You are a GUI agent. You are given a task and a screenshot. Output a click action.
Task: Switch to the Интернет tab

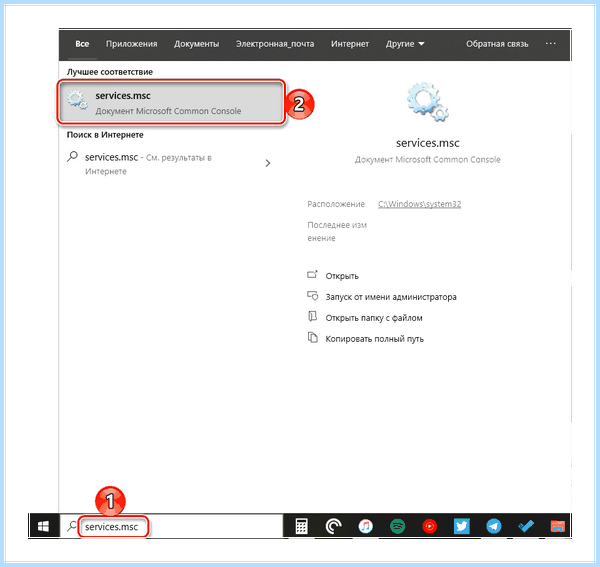point(350,44)
